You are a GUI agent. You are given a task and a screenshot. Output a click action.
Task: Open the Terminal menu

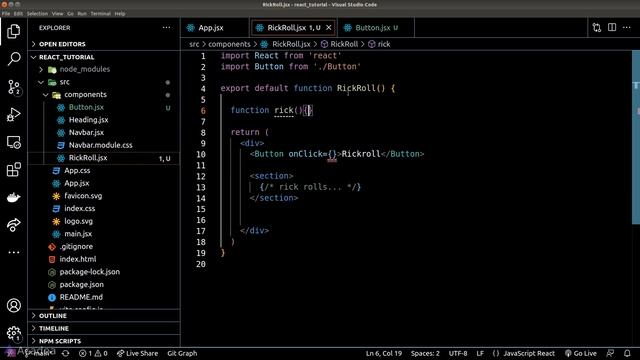tap(100, 13)
